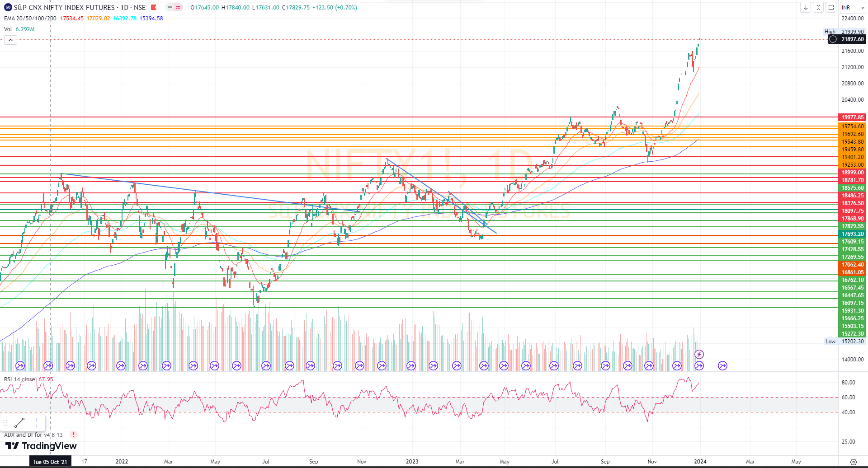Click the close price C17829.75
868x468 pixels.
[296, 7]
